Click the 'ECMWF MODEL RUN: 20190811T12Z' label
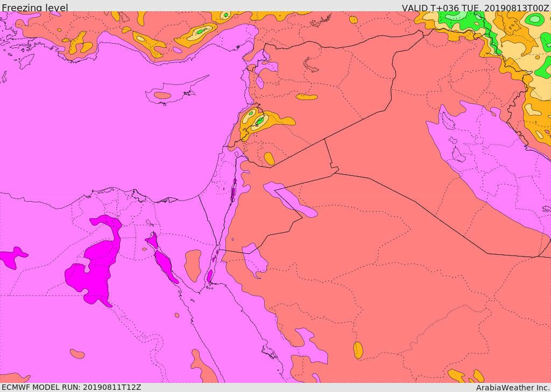The height and width of the screenshot is (392, 551). click(72, 387)
